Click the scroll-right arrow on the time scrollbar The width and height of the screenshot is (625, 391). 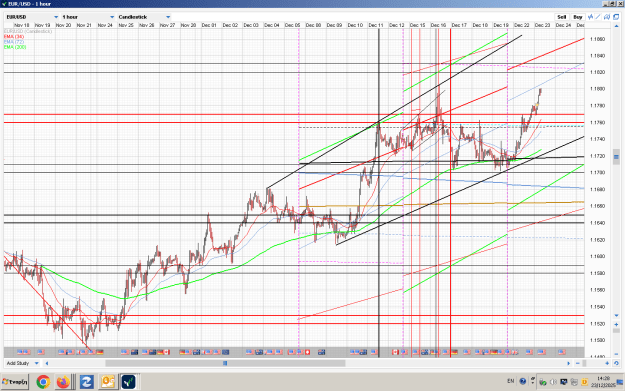[568, 363]
